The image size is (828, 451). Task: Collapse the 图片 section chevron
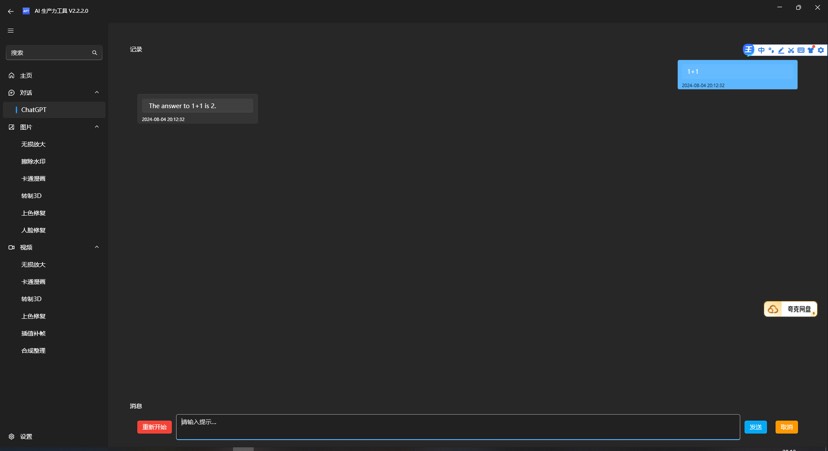[x=97, y=127]
